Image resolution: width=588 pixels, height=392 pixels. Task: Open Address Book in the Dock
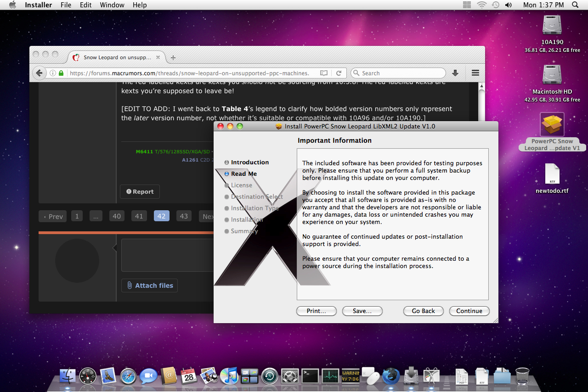click(x=169, y=376)
